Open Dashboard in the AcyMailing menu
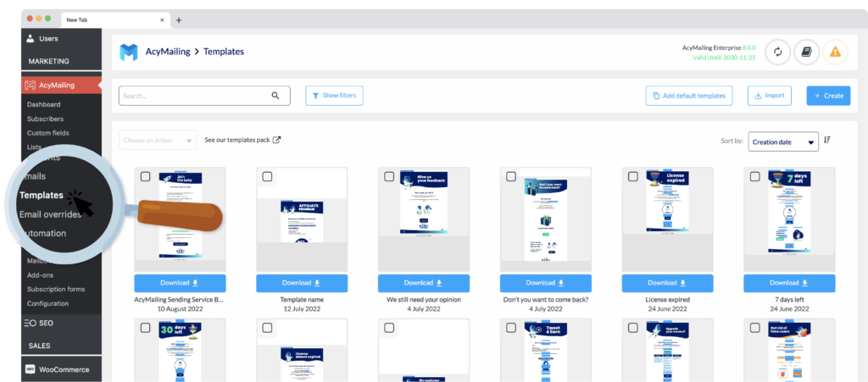 pos(44,104)
